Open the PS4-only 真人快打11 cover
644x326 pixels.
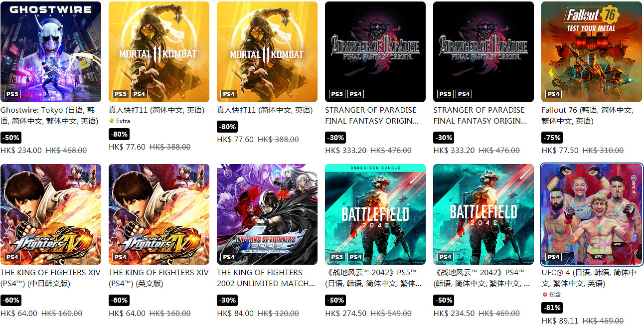point(267,52)
